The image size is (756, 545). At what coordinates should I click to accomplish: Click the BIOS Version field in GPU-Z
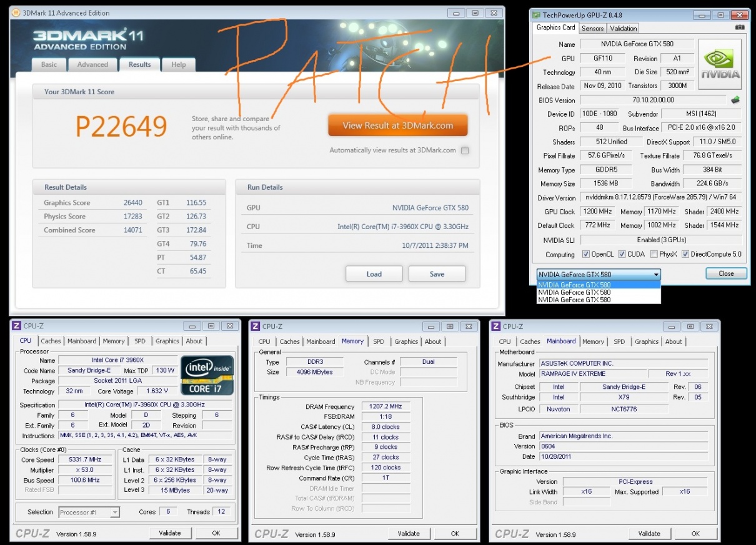pyautogui.click(x=654, y=100)
